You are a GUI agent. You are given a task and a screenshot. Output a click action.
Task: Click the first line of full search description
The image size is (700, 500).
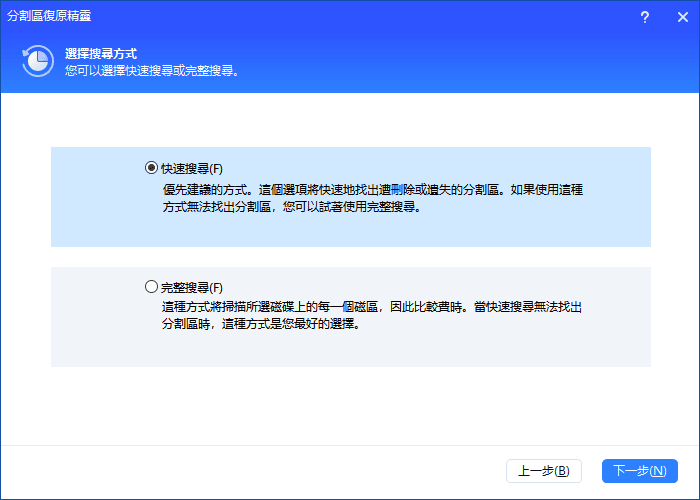pyautogui.click(x=372, y=307)
